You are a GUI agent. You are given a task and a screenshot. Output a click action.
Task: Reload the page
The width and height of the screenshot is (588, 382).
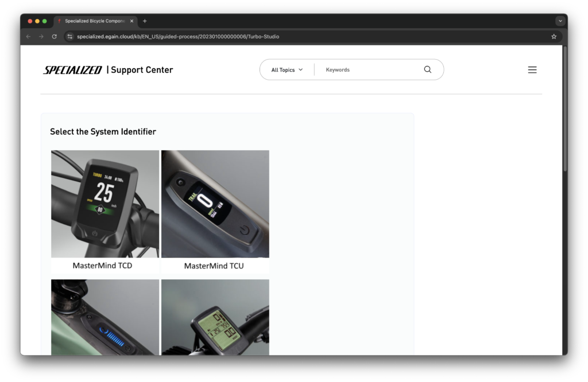(55, 36)
